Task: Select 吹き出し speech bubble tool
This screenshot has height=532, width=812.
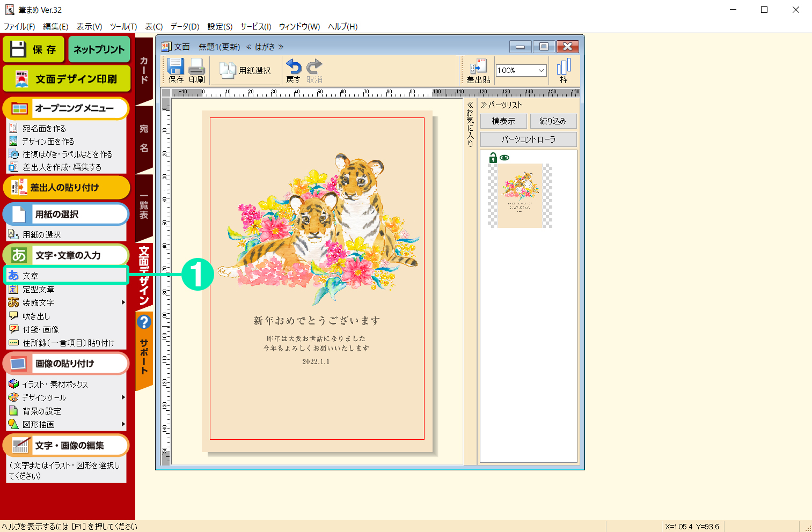Action: [x=36, y=316]
